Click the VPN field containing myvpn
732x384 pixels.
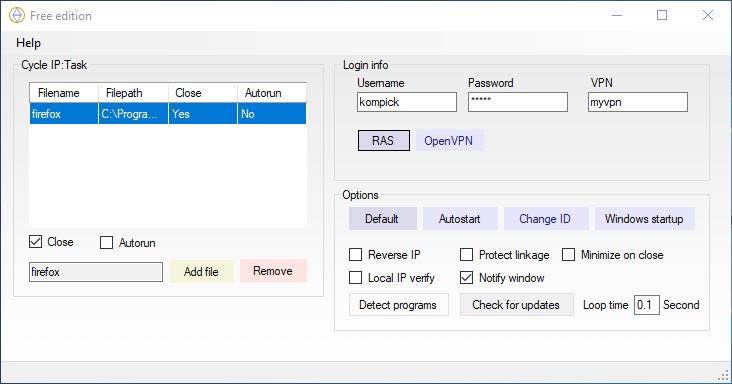(x=638, y=102)
